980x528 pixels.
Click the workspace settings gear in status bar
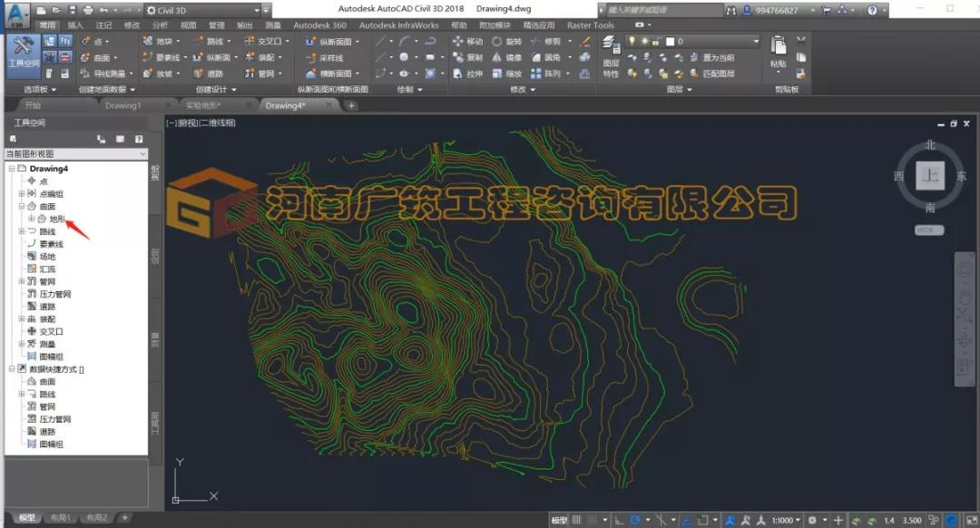click(812, 520)
